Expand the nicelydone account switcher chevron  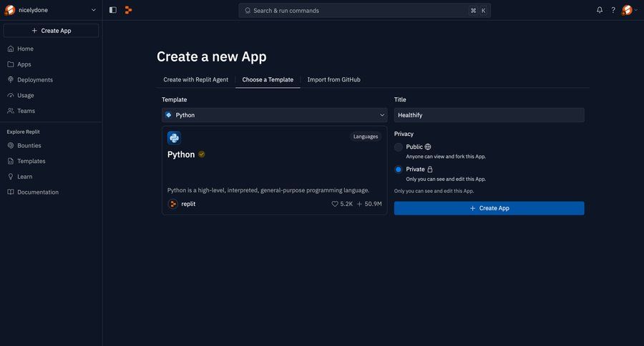[x=93, y=10]
